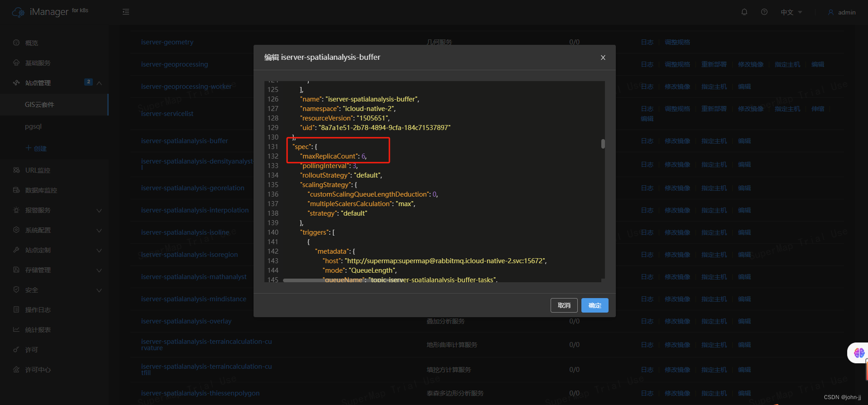Click the admin user icon
Screen dimensions: 868x405
coord(831,12)
